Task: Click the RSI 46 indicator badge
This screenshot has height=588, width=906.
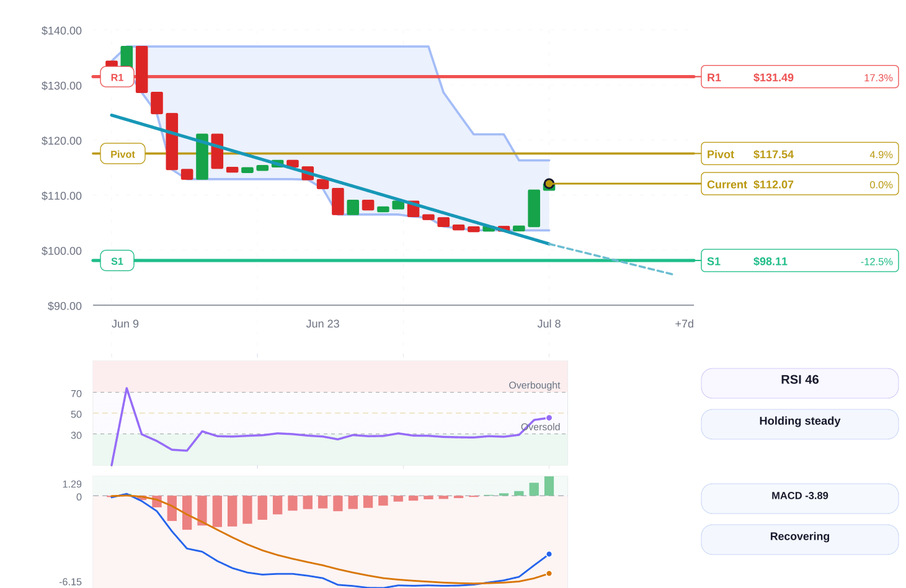Action: [x=799, y=383]
